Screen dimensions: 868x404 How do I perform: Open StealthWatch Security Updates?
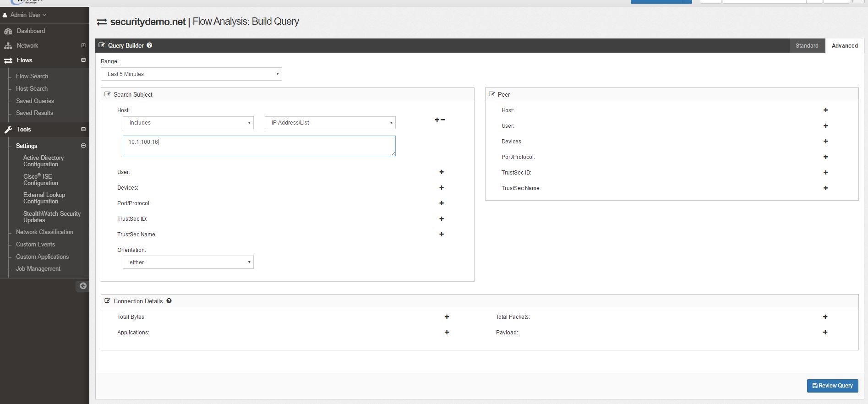(x=52, y=217)
